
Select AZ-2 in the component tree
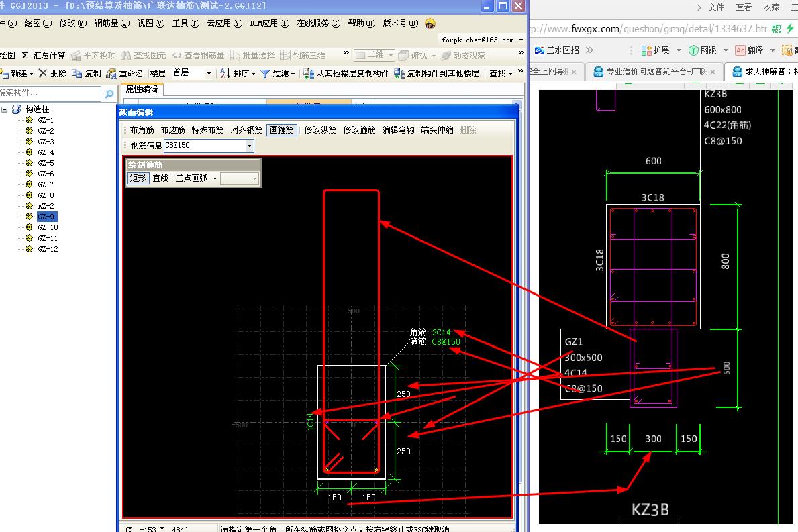(46, 206)
